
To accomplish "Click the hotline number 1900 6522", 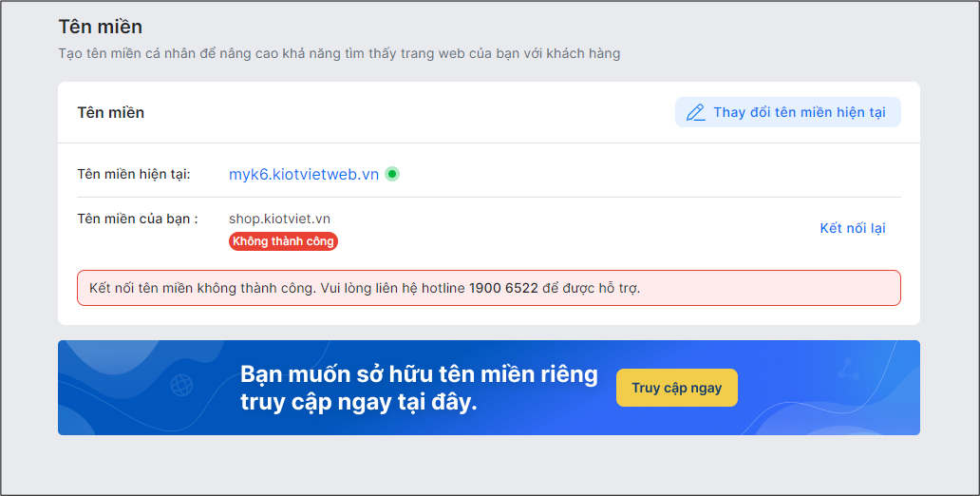I will tap(503, 288).
